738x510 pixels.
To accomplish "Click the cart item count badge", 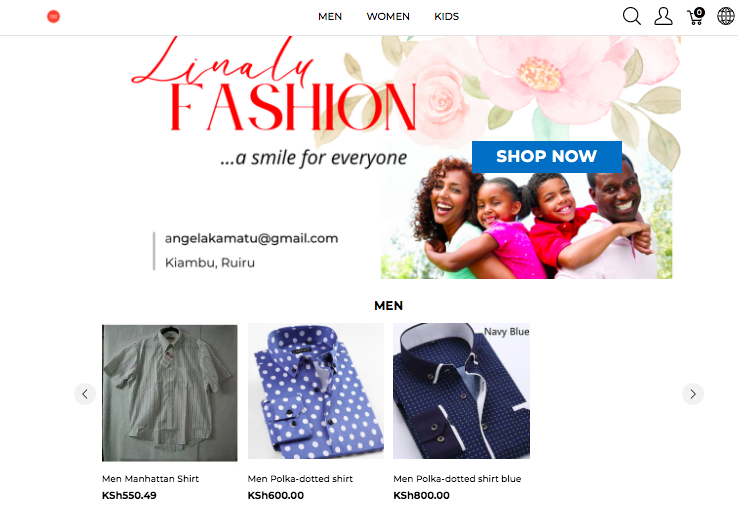I will click(699, 12).
